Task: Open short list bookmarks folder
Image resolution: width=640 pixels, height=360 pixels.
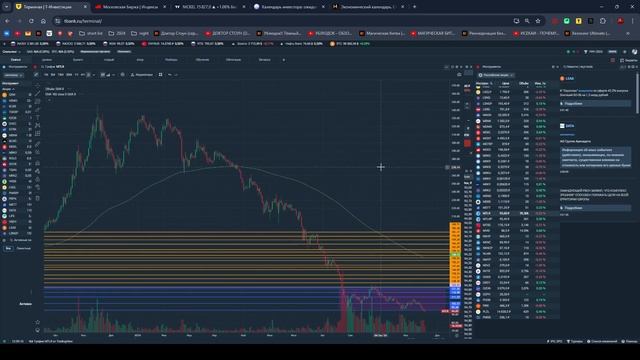Action: [x=91, y=33]
